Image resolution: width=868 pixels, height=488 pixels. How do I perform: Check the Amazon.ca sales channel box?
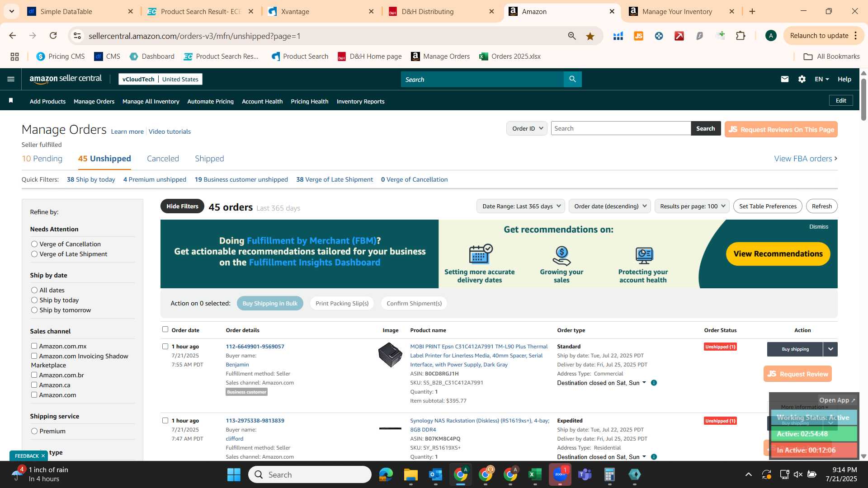(x=34, y=385)
